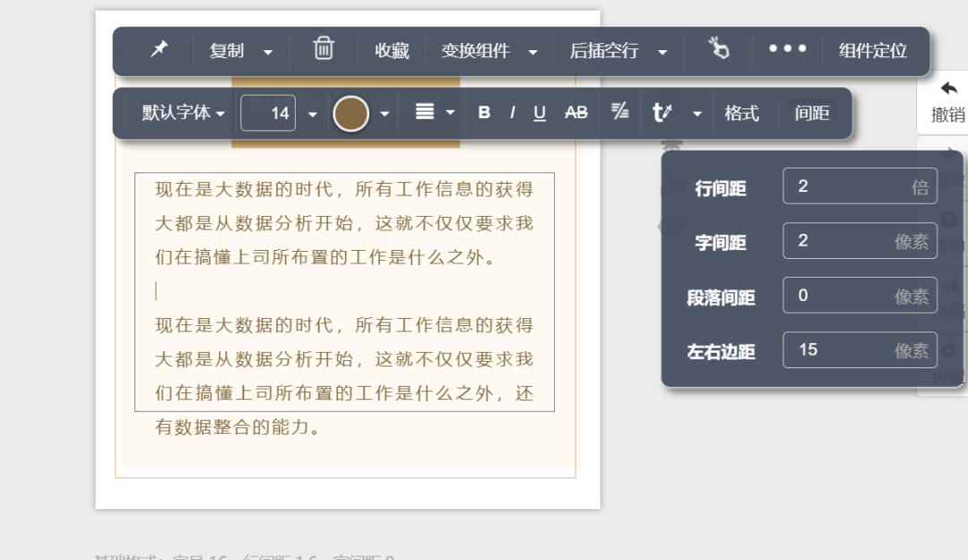Click the 收藏 favorite button

click(391, 51)
